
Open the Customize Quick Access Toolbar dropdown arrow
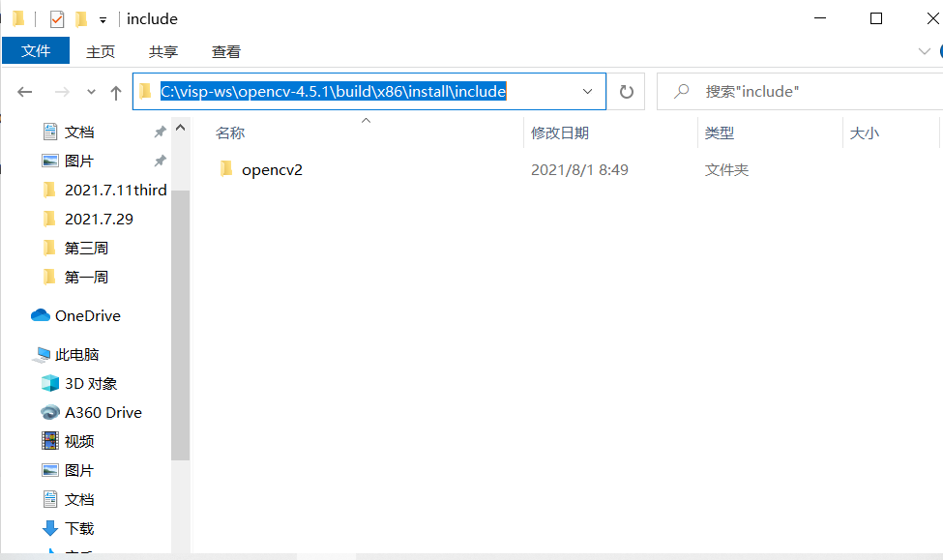103,20
